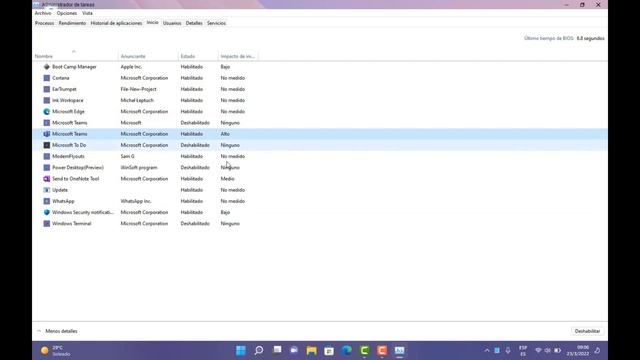Click the highlighted Microsoft Teams icon
This screenshot has width=640, height=360.
pyautogui.click(x=47, y=134)
